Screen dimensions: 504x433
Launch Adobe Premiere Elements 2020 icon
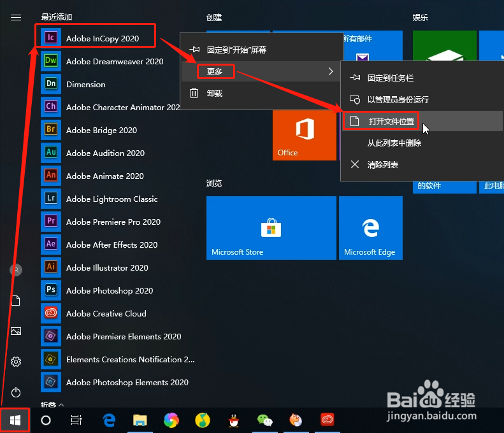click(x=51, y=336)
